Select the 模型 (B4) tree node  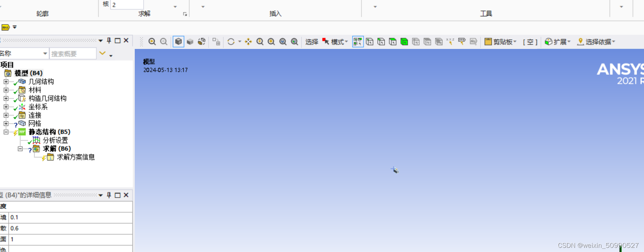[28, 73]
